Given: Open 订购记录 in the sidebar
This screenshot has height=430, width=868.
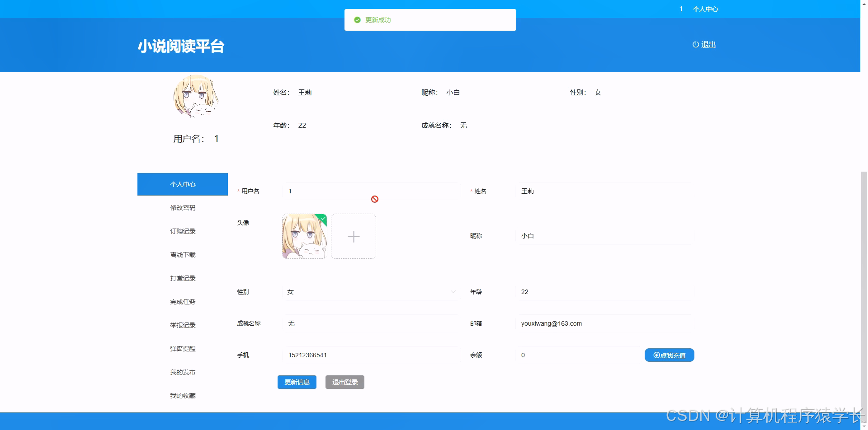Looking at the screenshot, I should (183, 231).
